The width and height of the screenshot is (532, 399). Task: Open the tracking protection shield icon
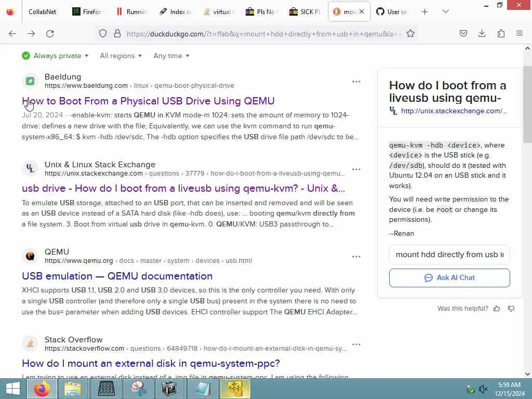click(x=103, y=34)
